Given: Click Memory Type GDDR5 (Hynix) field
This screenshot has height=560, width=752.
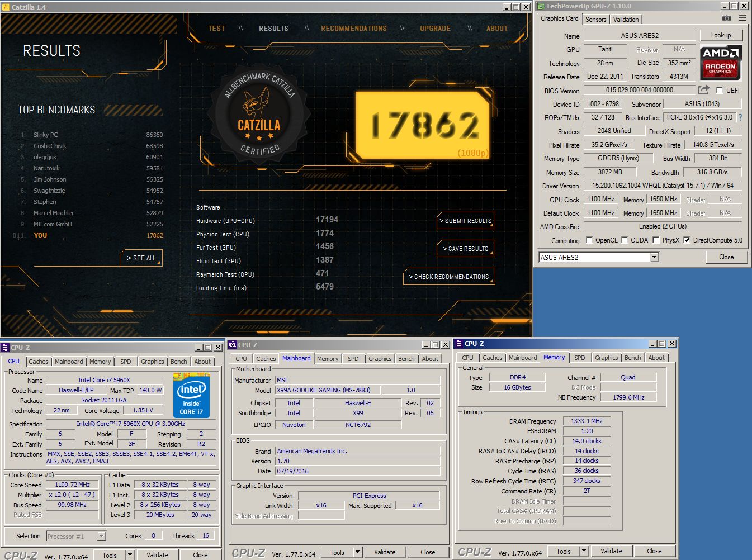Looking at the screenshot, I should click(618, 158).
